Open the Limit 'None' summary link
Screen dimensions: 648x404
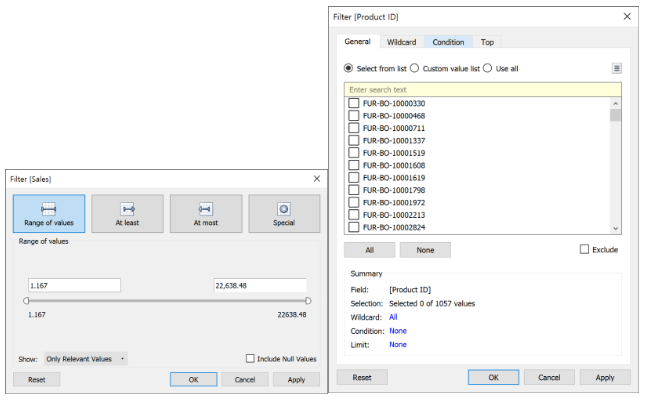click(398, 344)
